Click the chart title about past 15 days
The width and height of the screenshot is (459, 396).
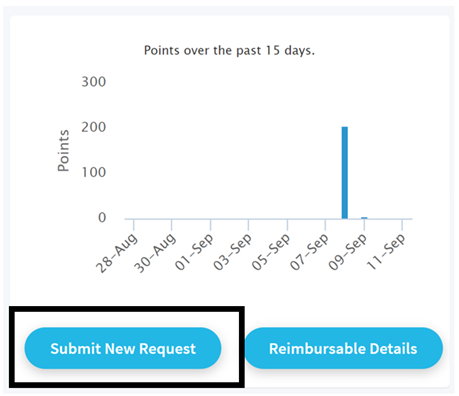[229, 51]
